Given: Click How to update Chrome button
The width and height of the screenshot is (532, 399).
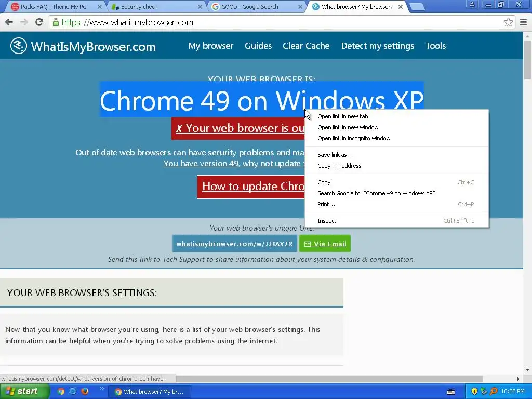Looking at the screenshot, I should [x=251, y=187].
